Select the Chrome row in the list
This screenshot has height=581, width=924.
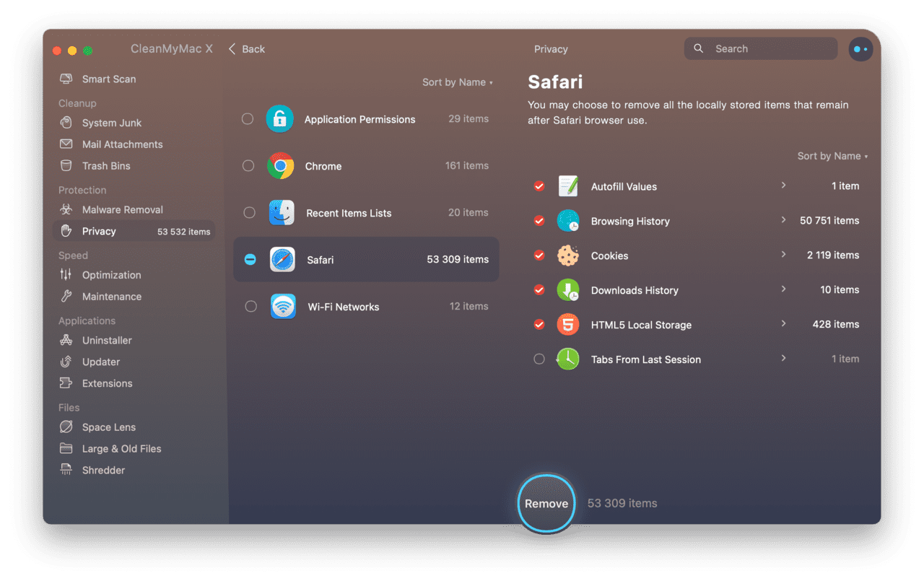coord(366,166)
